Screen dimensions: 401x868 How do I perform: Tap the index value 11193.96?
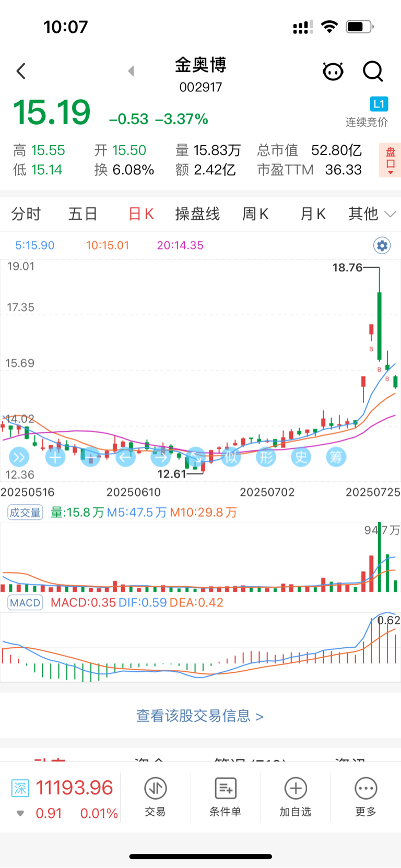(x=74, y=788)
